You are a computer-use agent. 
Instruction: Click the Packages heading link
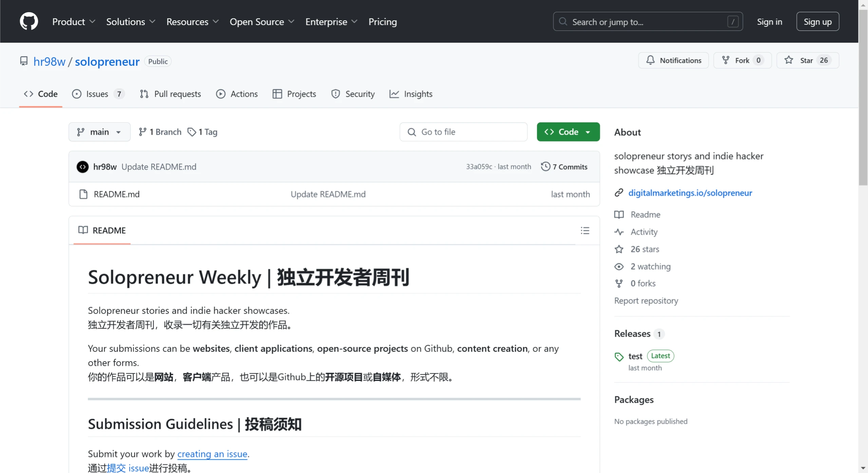click(634, 399)
